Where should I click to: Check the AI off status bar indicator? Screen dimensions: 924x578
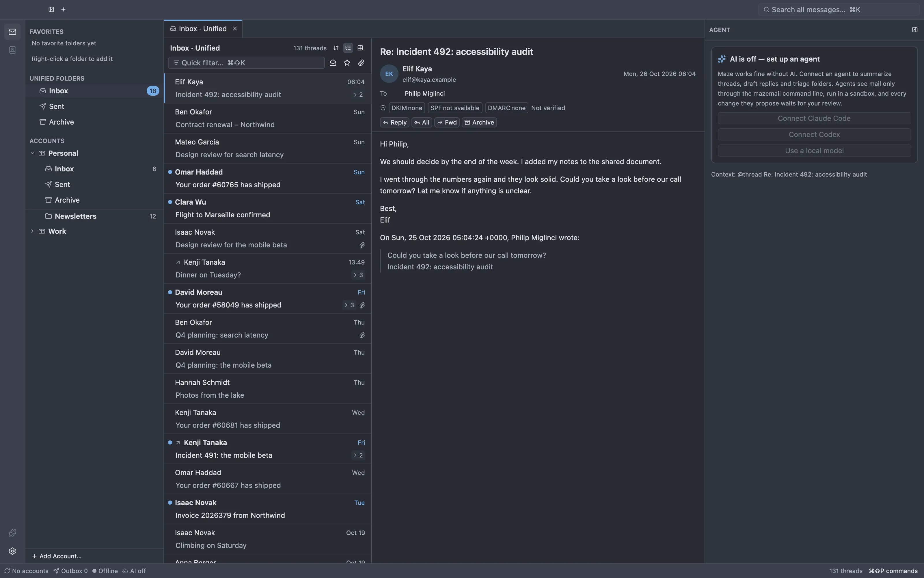tap(134, 571)
